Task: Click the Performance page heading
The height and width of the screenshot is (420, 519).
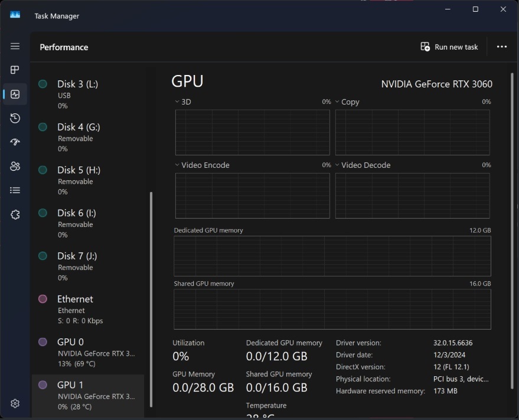Action: pyautogui.click(x=64, y=47)
